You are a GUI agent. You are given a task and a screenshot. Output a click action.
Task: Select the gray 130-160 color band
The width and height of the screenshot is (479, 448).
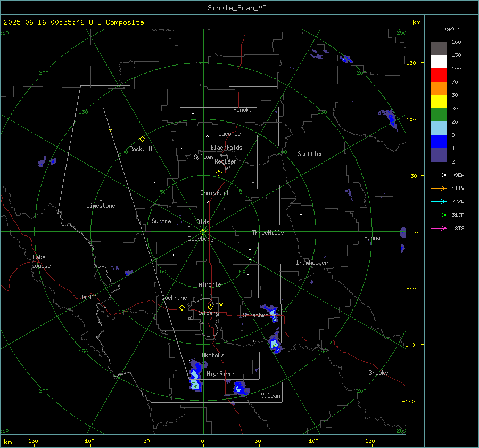439,48
